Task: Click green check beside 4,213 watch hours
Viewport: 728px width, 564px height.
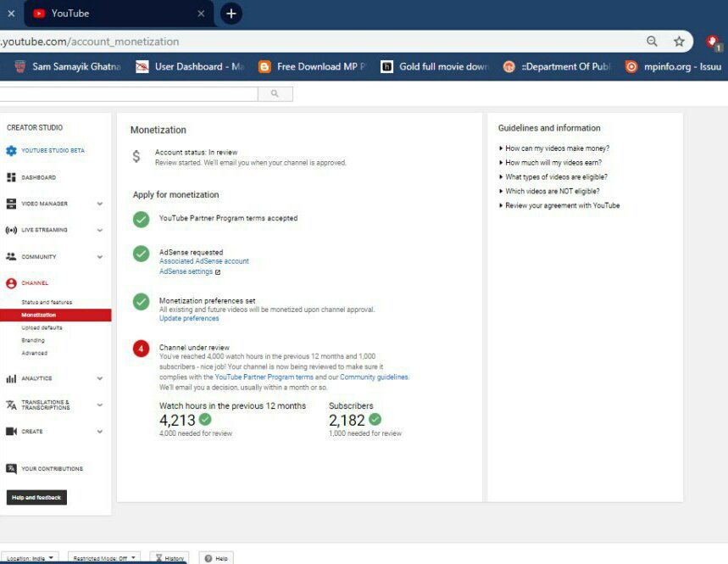Action: click(x=205, y=419)
